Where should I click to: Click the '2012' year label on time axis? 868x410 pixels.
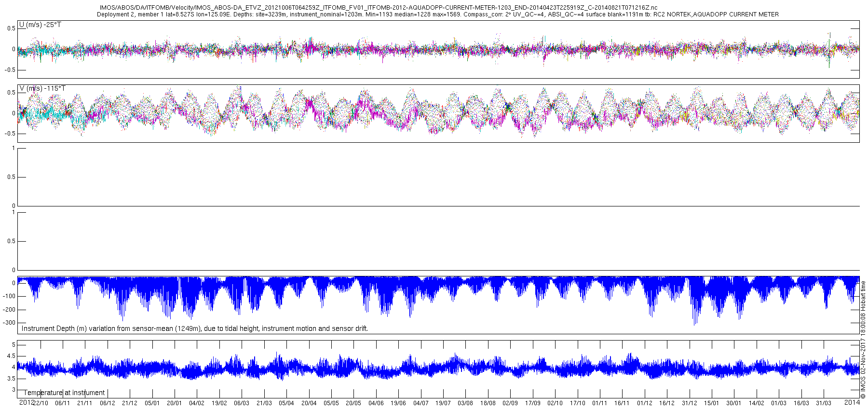[26, 402]
